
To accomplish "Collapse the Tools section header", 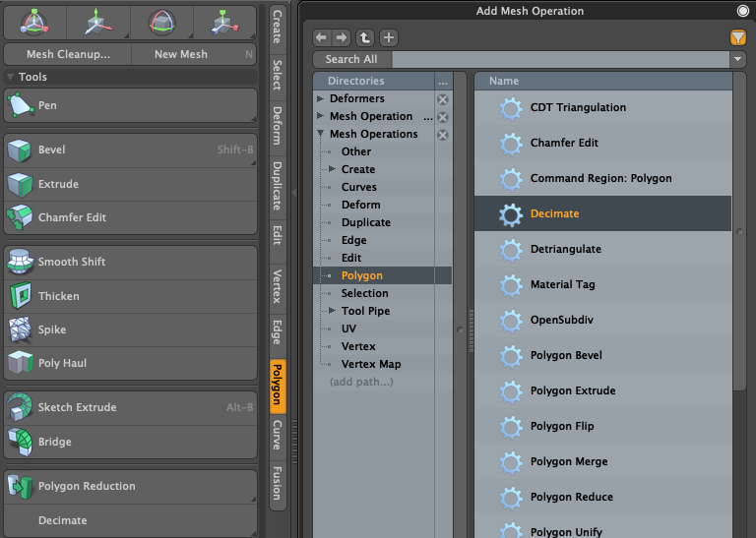I will [x=130, y=77].
